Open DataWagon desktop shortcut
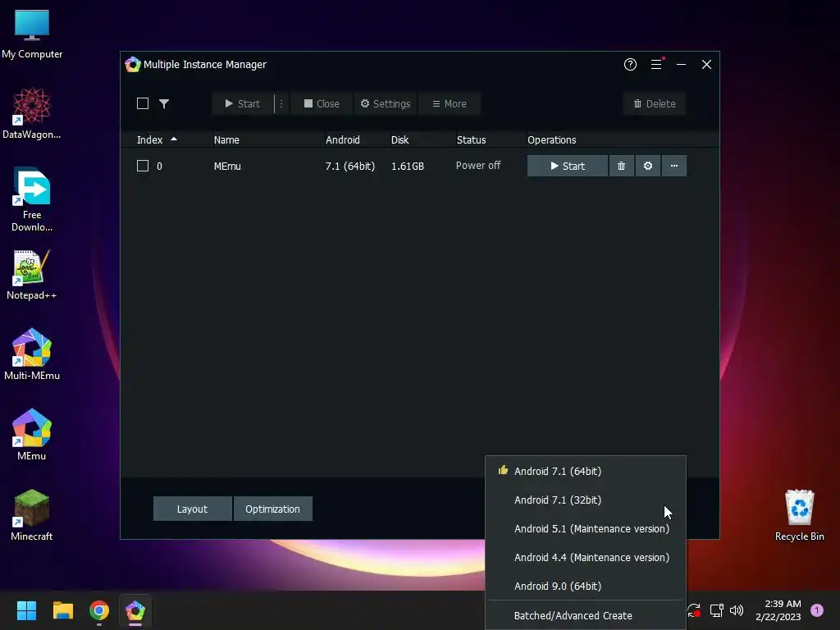Screen dimensions: 840x630 click(x=32, y=113)
